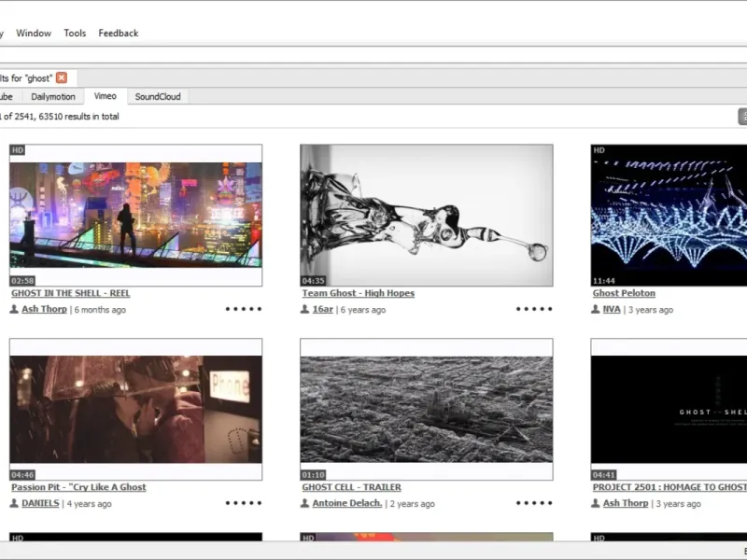Click the 02:58 duration label
Viewport: 747px width, 560px height.
tap(22, 281)
